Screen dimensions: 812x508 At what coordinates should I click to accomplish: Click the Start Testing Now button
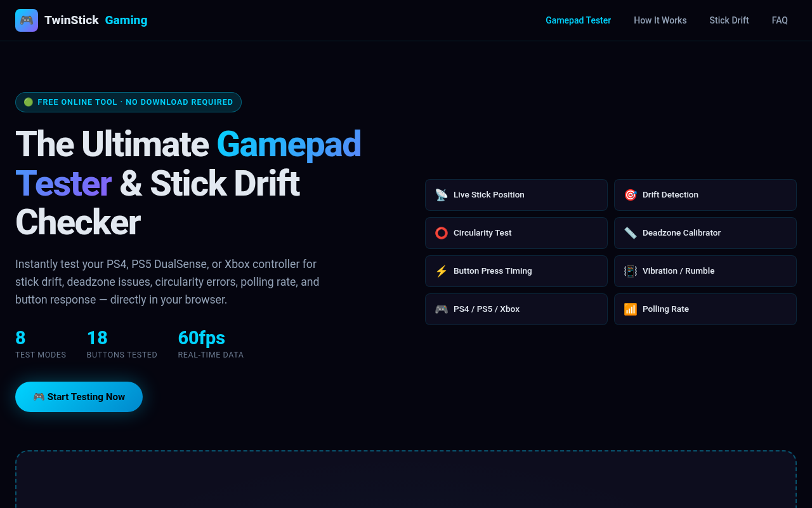pos(79,397)
